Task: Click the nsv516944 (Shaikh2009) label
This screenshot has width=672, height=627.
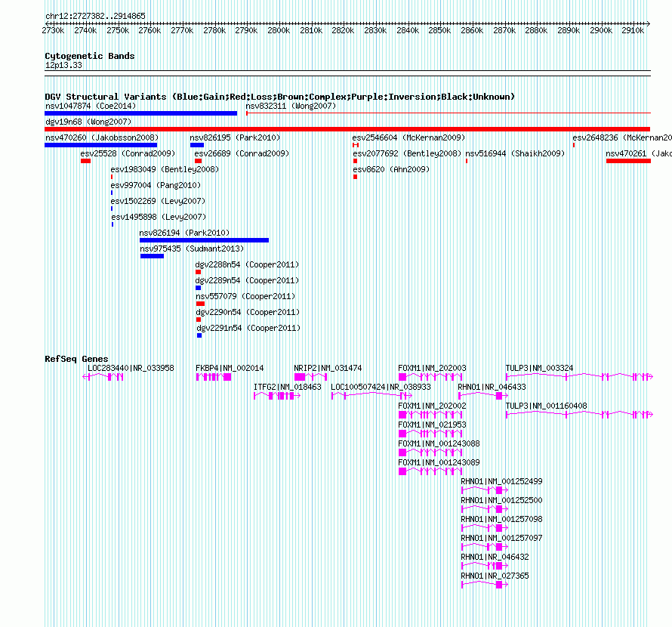Action: coord(515,153)
